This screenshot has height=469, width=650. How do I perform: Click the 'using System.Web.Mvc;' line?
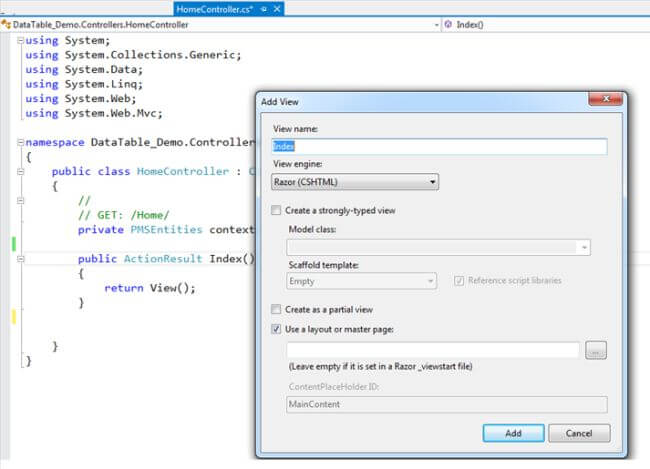coord(94,113)
